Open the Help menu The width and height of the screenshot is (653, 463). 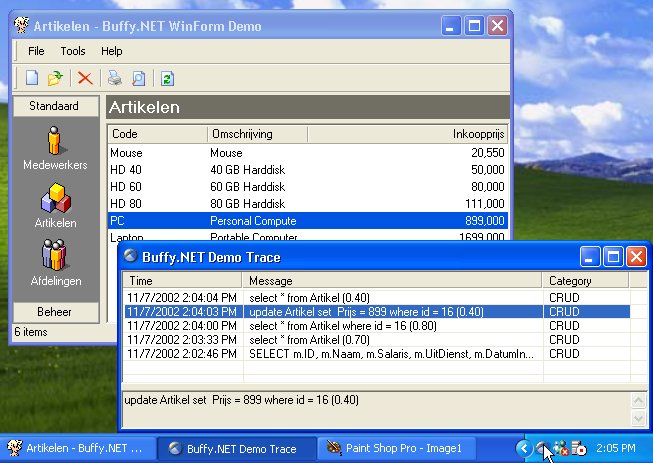tap(112, 51)
